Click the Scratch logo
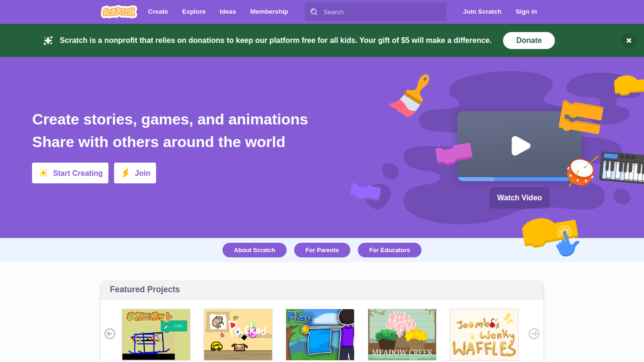The width and height of the screenshot is (644, 362). [119, 12]
